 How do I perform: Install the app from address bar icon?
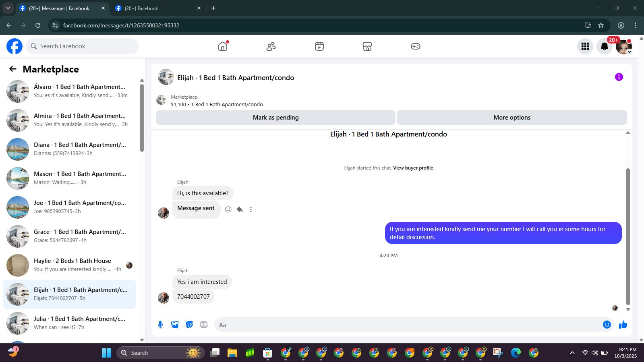(588, 25)
